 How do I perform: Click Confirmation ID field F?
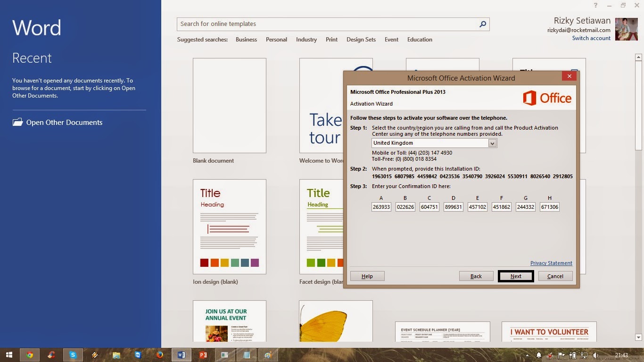(x=501, y=207)
